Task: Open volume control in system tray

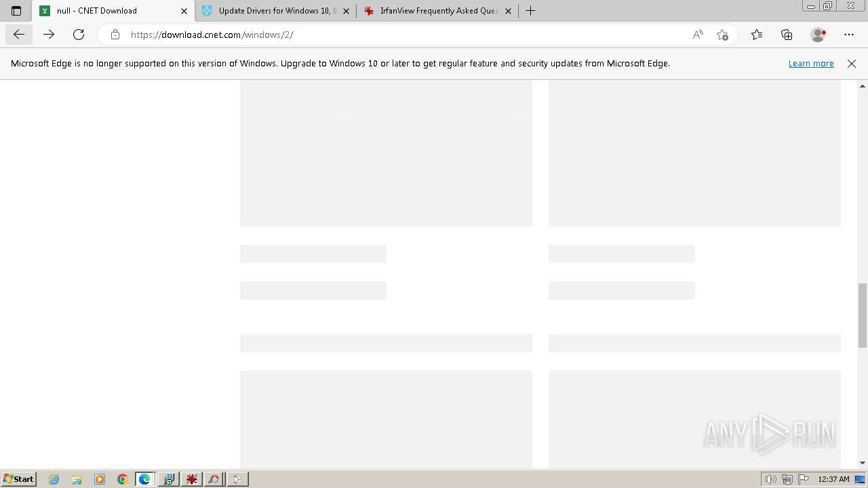Action: (771, 479)
